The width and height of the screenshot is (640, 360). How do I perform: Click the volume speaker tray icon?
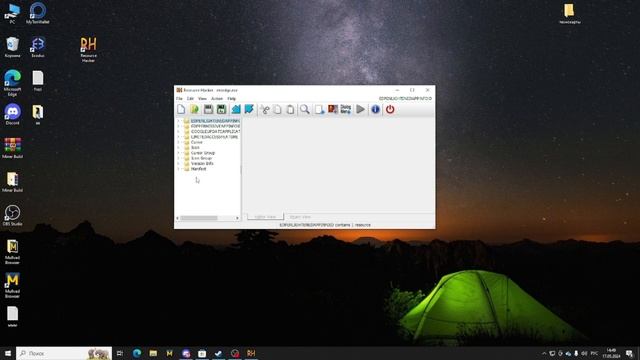tap(584, 353)
